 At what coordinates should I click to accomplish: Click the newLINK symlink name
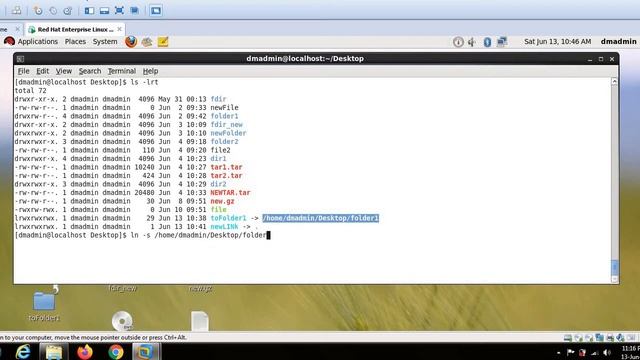point(224,227)
